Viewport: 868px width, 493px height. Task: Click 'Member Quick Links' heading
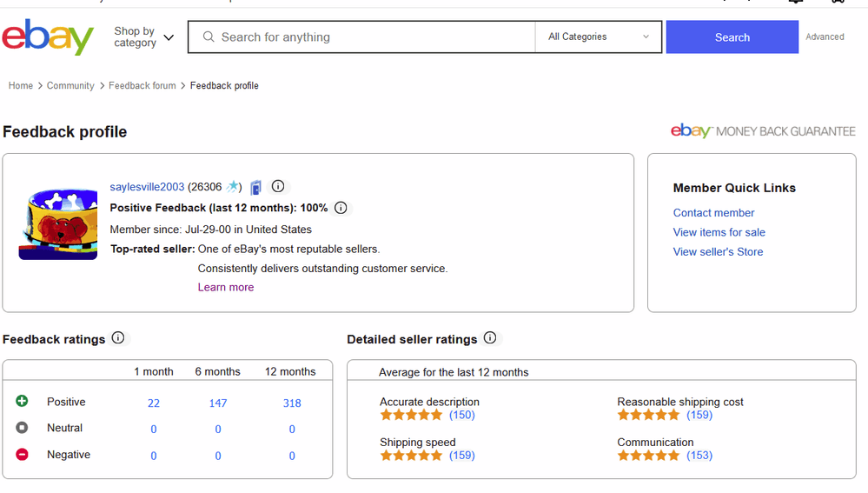pos(734,188)
